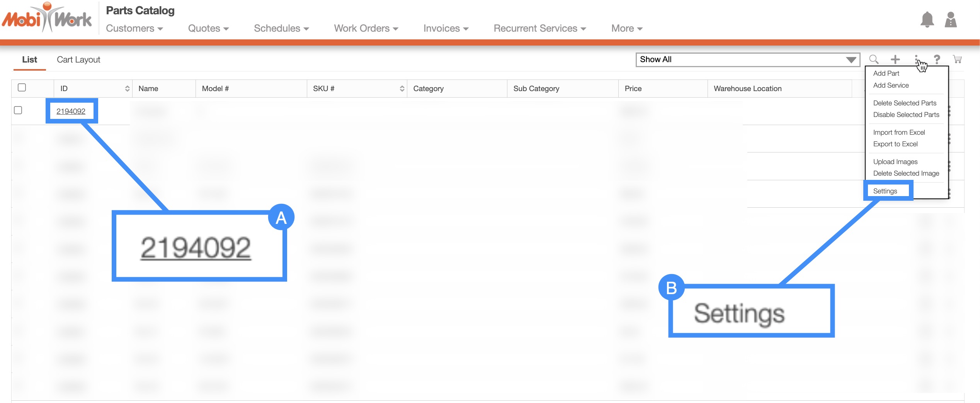Click the notifications bell icon
Viewport: 980px width, 403px height.
click(927, 20)
